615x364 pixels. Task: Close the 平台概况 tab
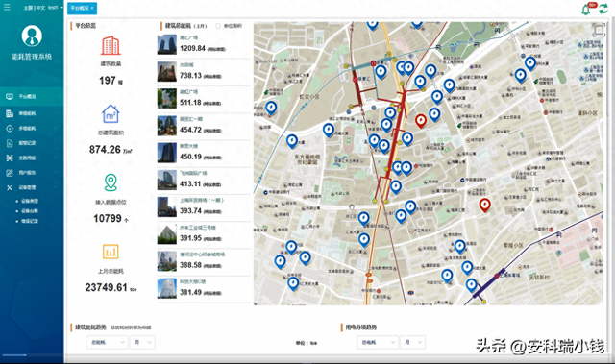click(92, 8)
